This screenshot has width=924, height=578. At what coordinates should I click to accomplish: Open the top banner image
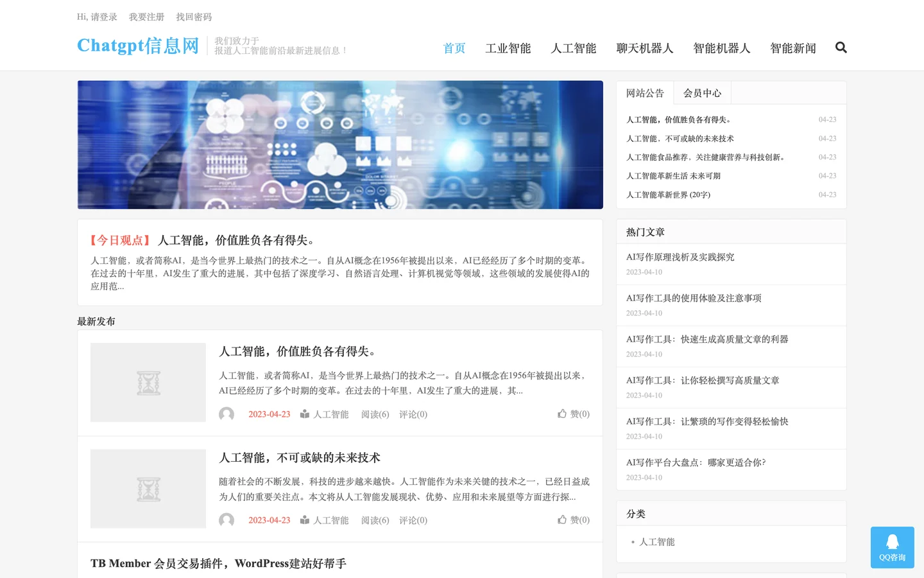click(x=340, y=144)
